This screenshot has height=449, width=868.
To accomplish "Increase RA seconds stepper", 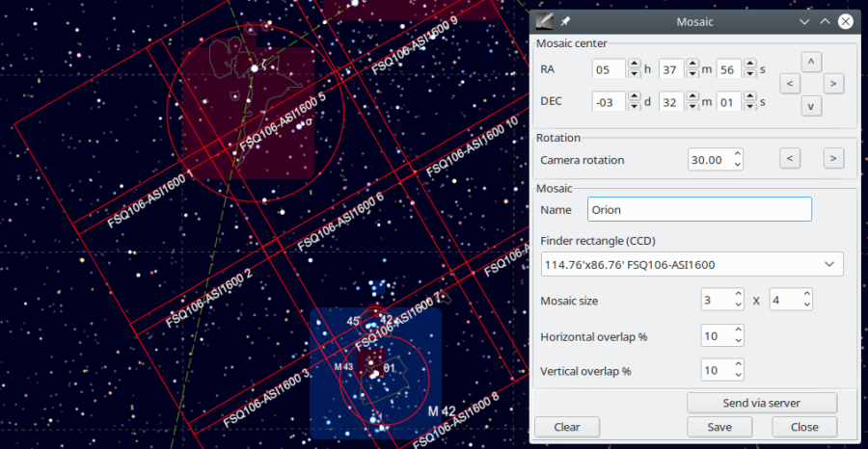I will coord(750,65).
